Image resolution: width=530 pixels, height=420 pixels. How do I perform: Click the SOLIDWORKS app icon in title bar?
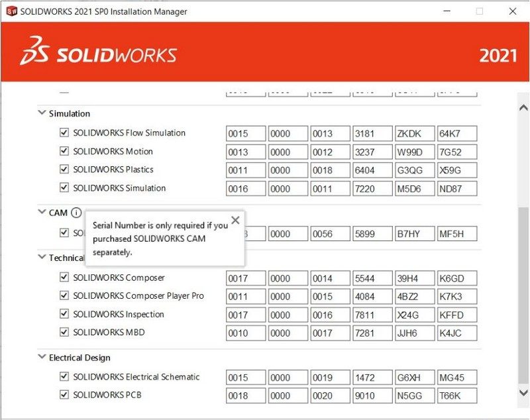tap(12, 11)
